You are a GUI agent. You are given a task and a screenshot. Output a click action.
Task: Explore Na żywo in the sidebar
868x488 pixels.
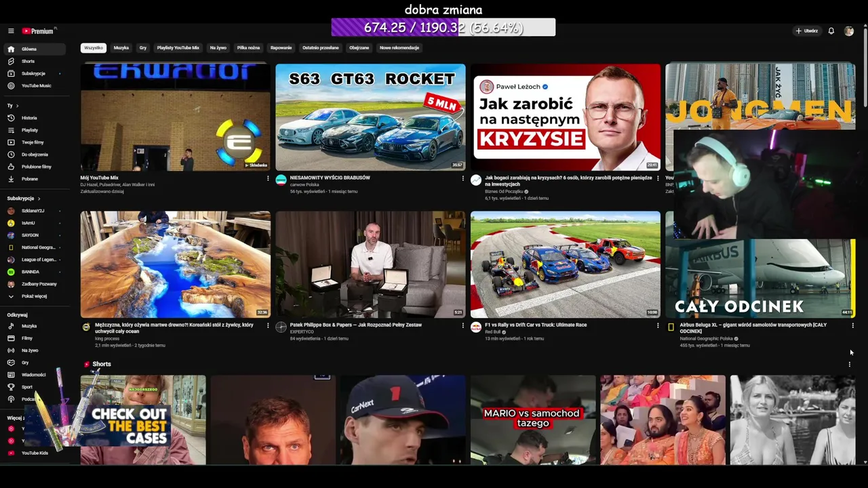[x=34, y=350]
